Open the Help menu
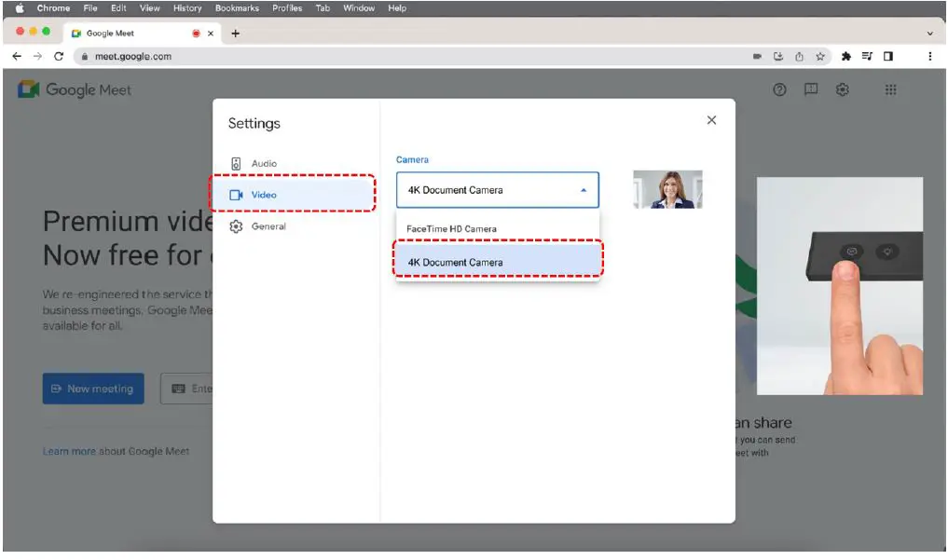 397,8
